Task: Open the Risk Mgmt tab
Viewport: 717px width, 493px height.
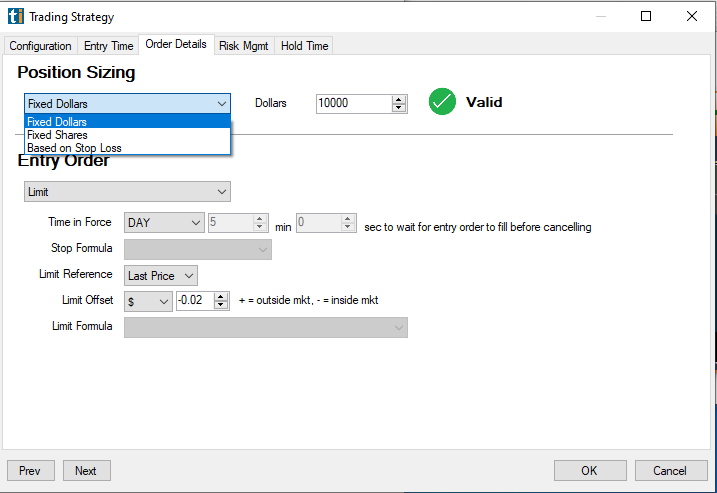Action: click(244, 46)
